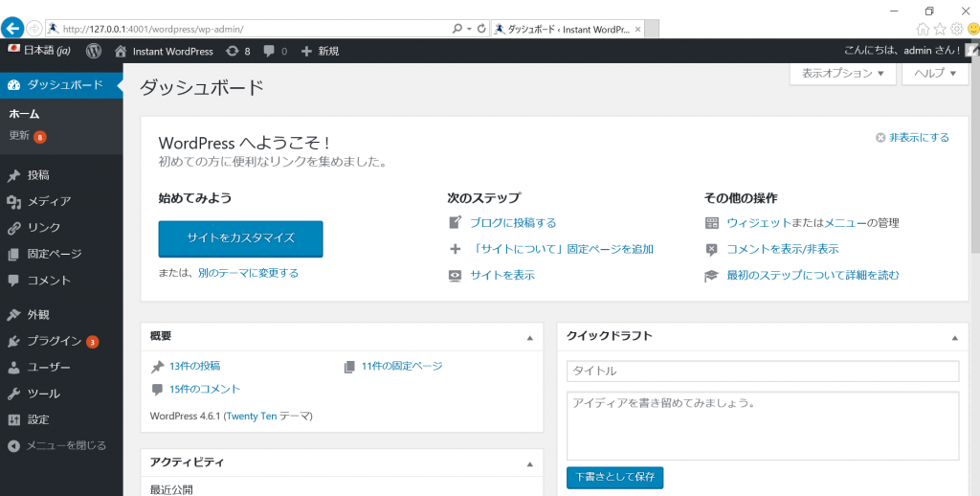This screenshot has height=496, width=980.
Task: Click the Twenty Ten theme link
Action: (252, 416)
